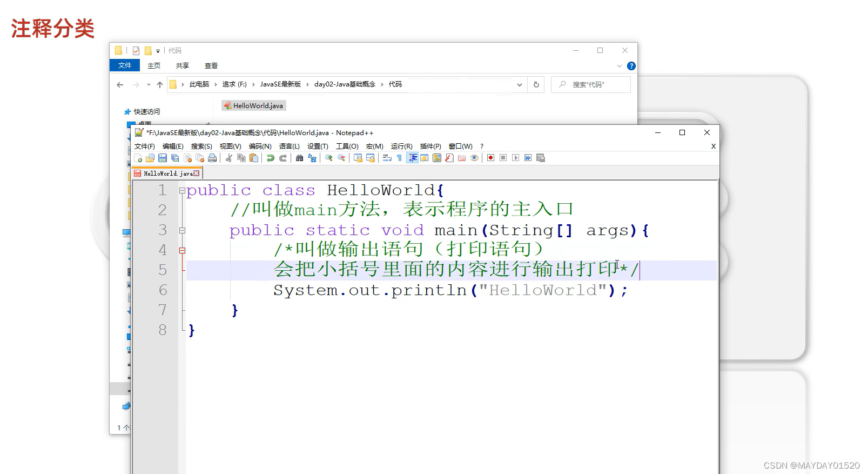Click the 搜索"代码" search box
This screenshot has width=868, height=474.
(x=591, y=84)
